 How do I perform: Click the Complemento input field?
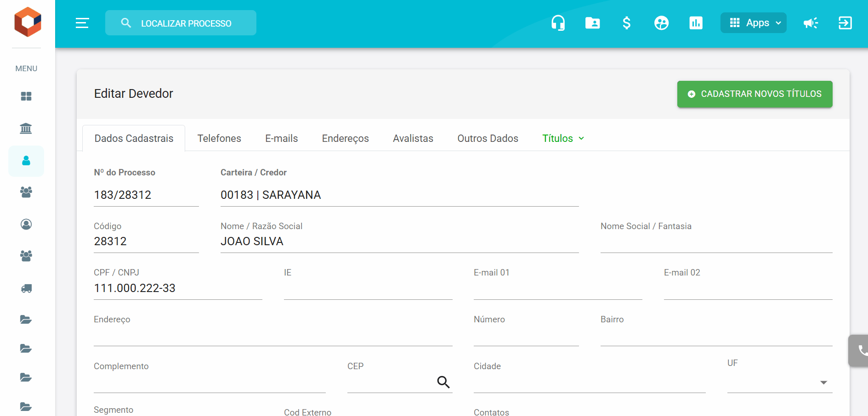[210, 382]
